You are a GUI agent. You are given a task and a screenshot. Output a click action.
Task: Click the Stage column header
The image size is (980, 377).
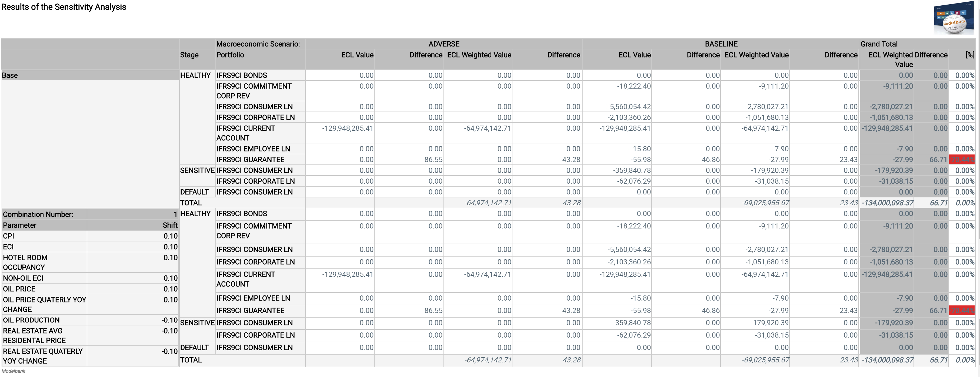(189, 55)
